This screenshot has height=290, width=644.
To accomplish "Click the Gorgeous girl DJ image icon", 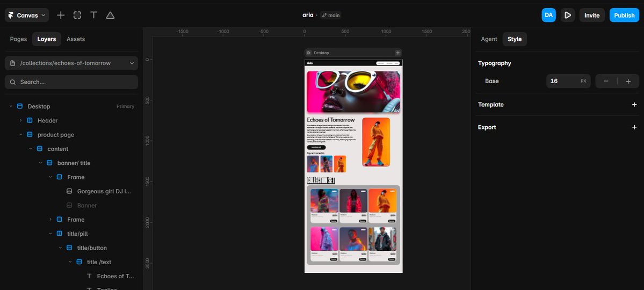I will click(69, 191).
